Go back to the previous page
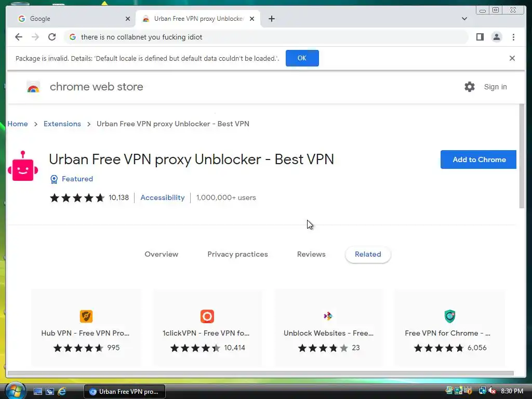 (x=19, y=37)
